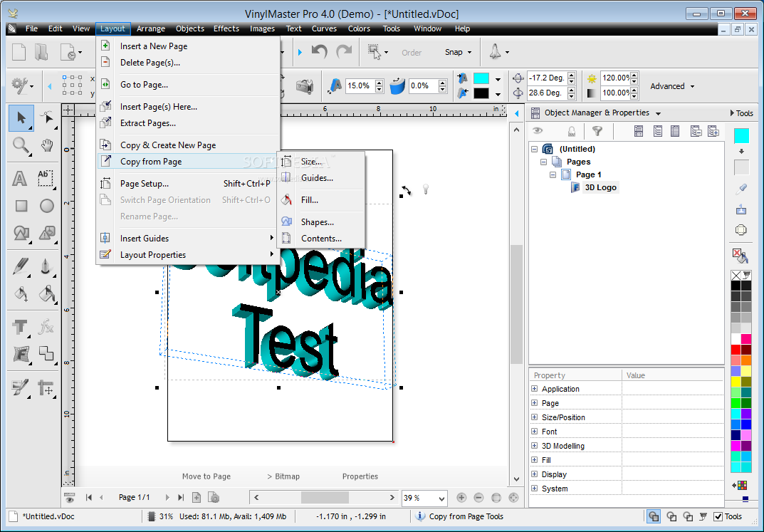This screenshot has width=764, height=532.
Task: Pick the Pencil drawing tool
Action: (x=21, y=266)
